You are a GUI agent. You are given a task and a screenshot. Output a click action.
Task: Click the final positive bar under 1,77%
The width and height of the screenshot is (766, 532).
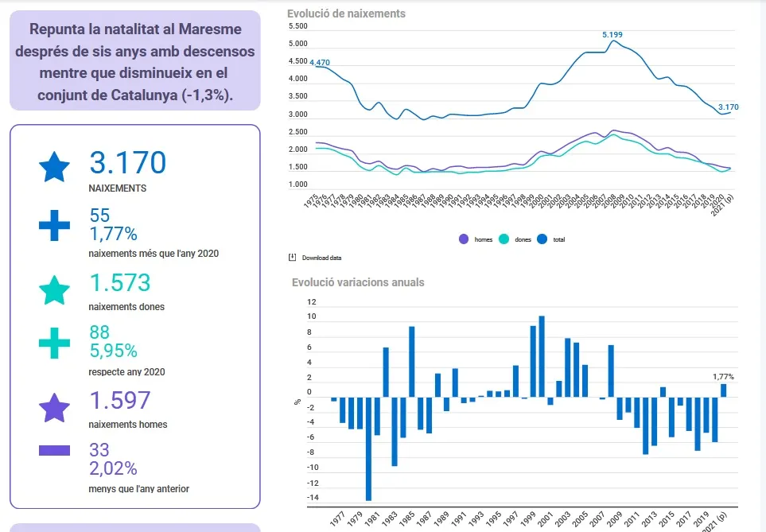click(x=724, y=390)
